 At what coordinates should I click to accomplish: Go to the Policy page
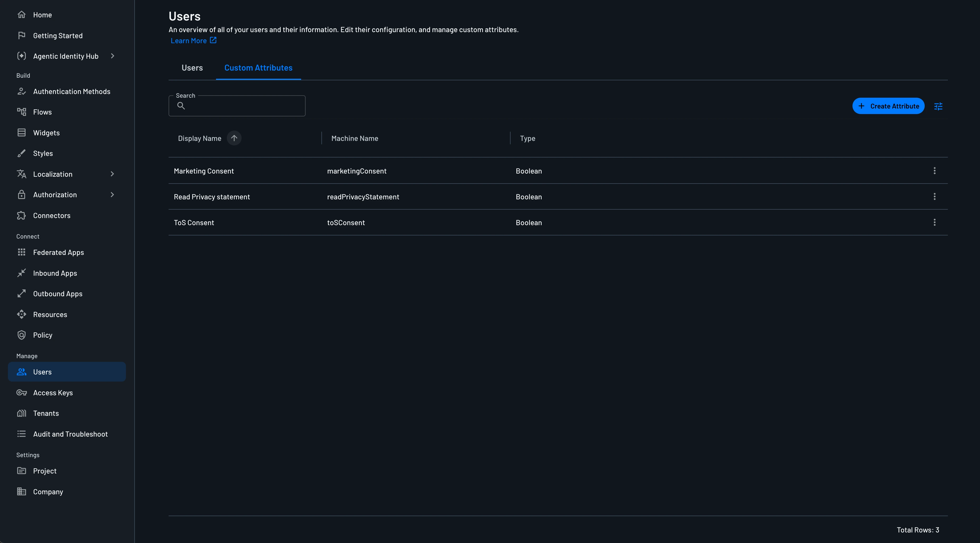pos(67,335)
